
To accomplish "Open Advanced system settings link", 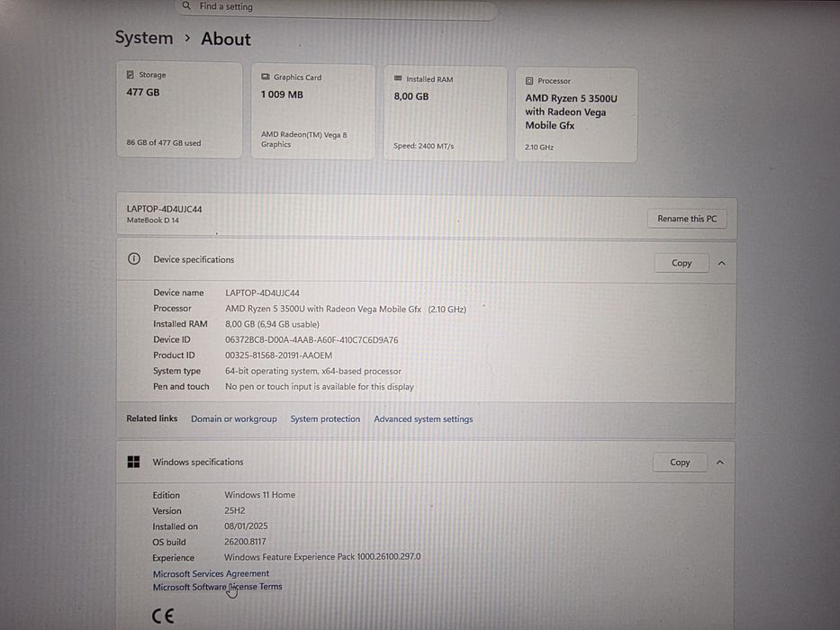I will 423,418.
